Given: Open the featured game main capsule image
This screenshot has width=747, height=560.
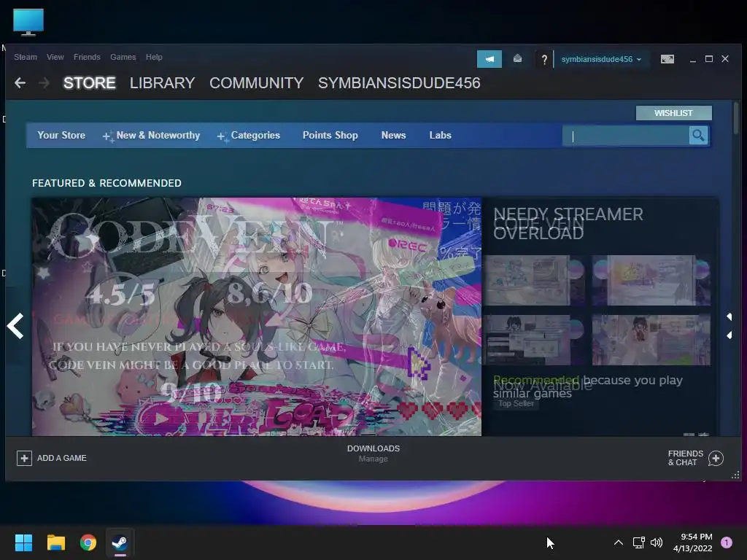Looking at the screenshot, I should tap(256, 316).
